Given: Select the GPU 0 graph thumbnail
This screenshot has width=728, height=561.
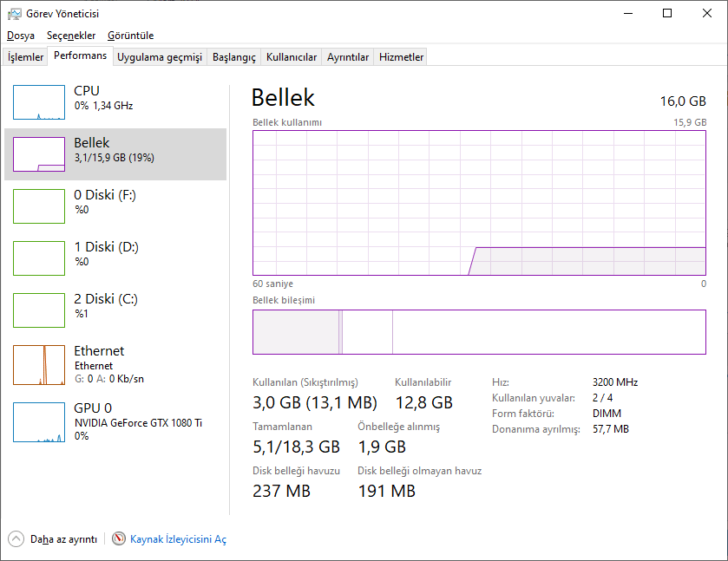Looking at the screenshot, I should pyautogui.click(x=39, y=421).
